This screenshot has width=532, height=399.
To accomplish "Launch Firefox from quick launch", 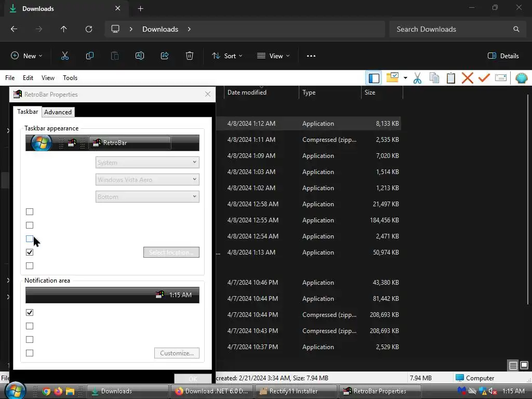I will coord(58,391).
